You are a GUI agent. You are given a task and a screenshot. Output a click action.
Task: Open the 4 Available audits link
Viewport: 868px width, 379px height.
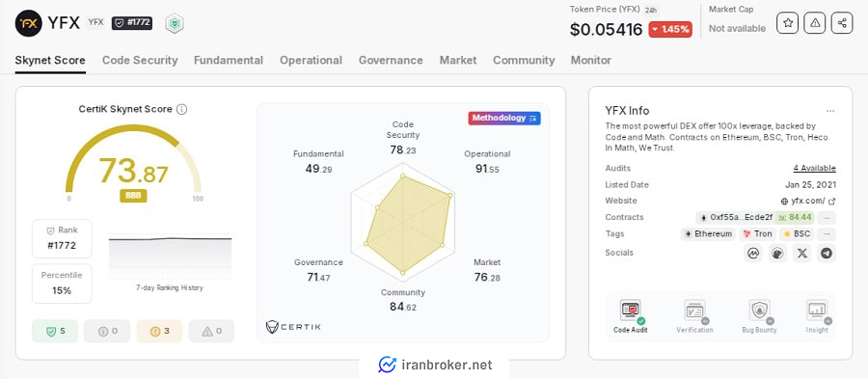pyautogui.click(x=814, y=168)
